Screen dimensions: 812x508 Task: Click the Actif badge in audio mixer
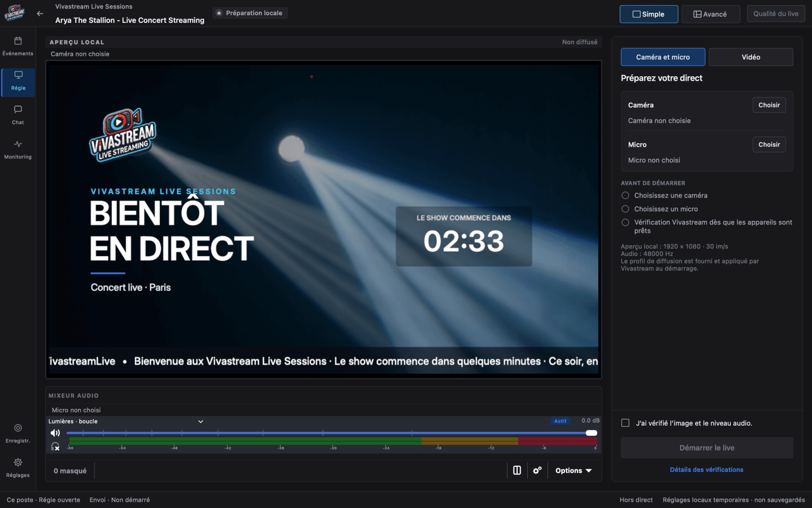(x=560, y=421)
